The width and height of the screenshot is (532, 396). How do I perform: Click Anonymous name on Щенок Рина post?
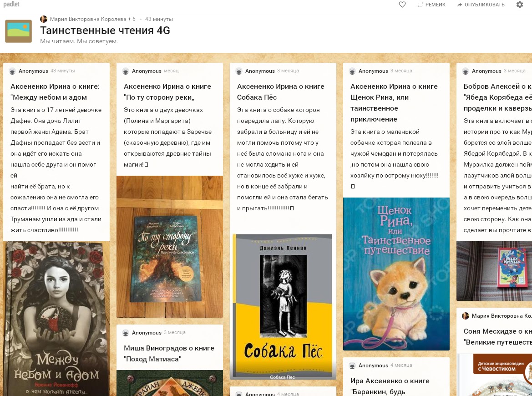pyautogui.click(x=373, y=71)
